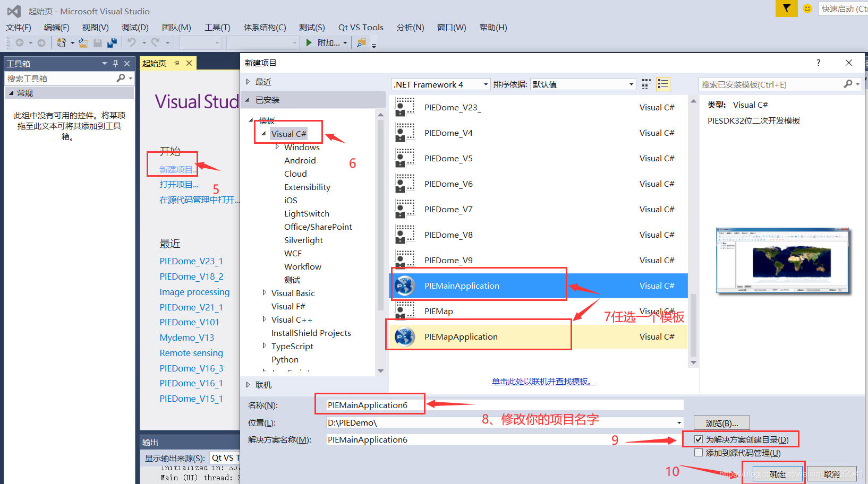868x484 pixels.
Task: Click the redo toolbar icon
Action: point(155,42)
